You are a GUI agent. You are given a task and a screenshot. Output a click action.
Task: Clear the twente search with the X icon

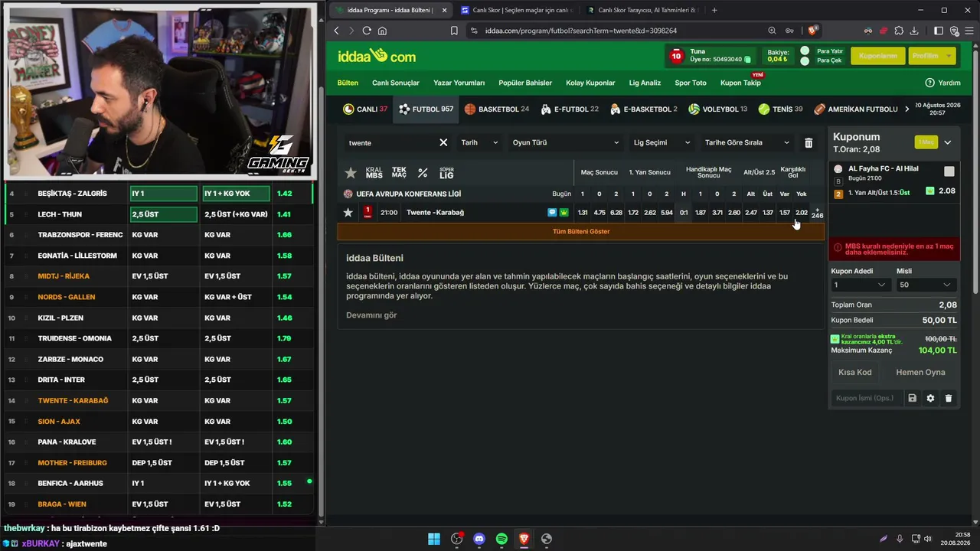click(x=443, y=142)
